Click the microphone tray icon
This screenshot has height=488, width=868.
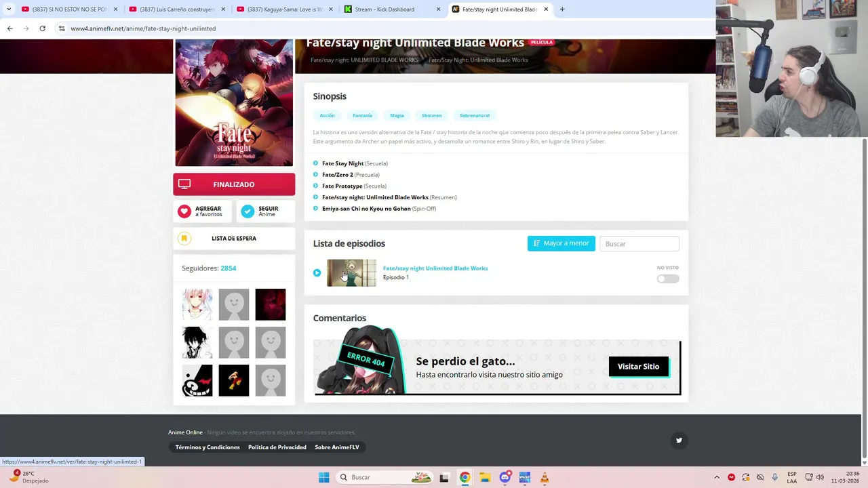point(775,477)
